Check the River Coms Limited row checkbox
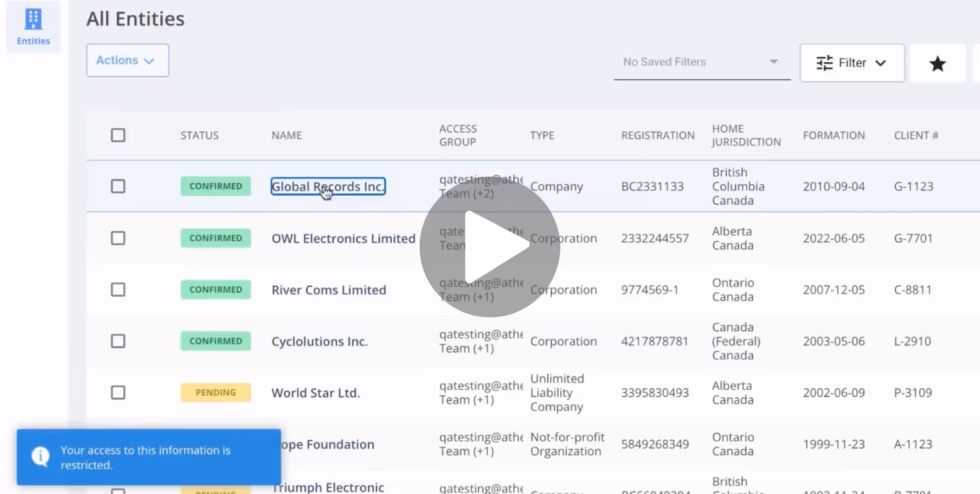This screenshot has width=980, height=494. [x=118, y=290]
